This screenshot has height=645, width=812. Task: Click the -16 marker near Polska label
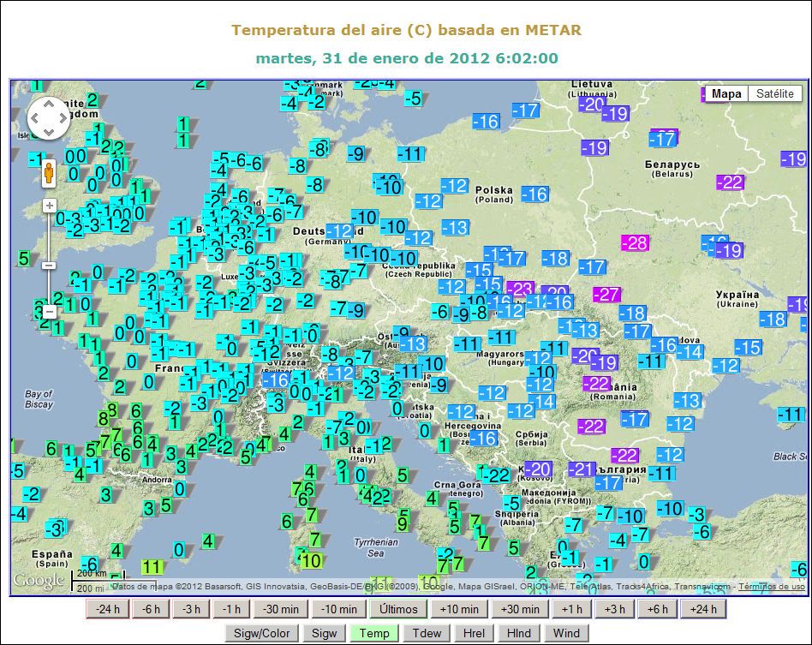535,194
